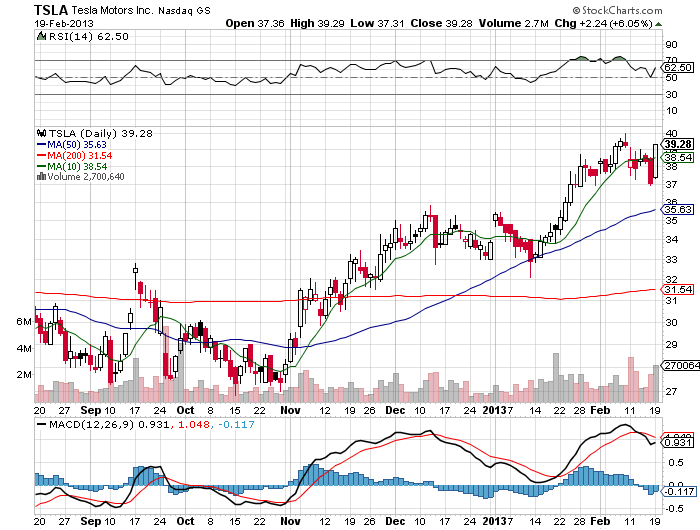Click the Dec label on price chart axis
The width and height of the screenshot is (700, 530).
click(395, 410)
